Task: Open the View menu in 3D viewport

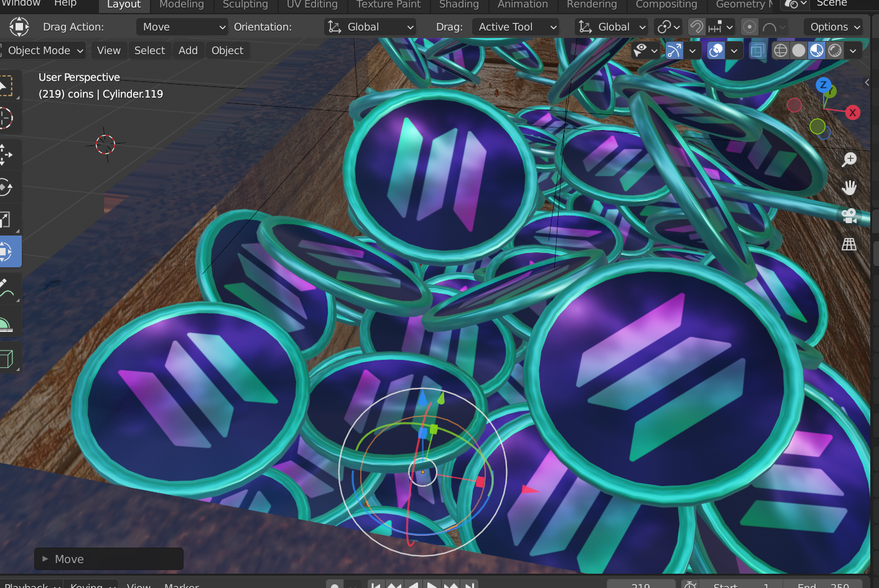Action: coord(109,50)
